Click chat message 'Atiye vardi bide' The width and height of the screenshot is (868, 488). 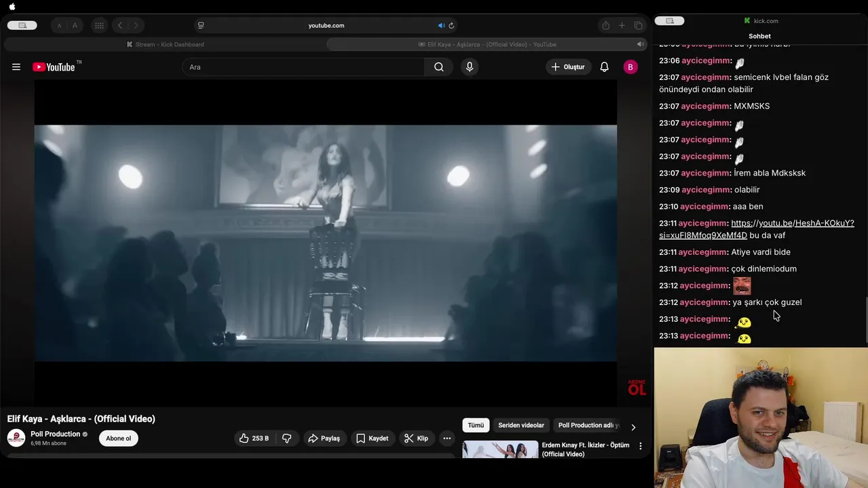761,252
